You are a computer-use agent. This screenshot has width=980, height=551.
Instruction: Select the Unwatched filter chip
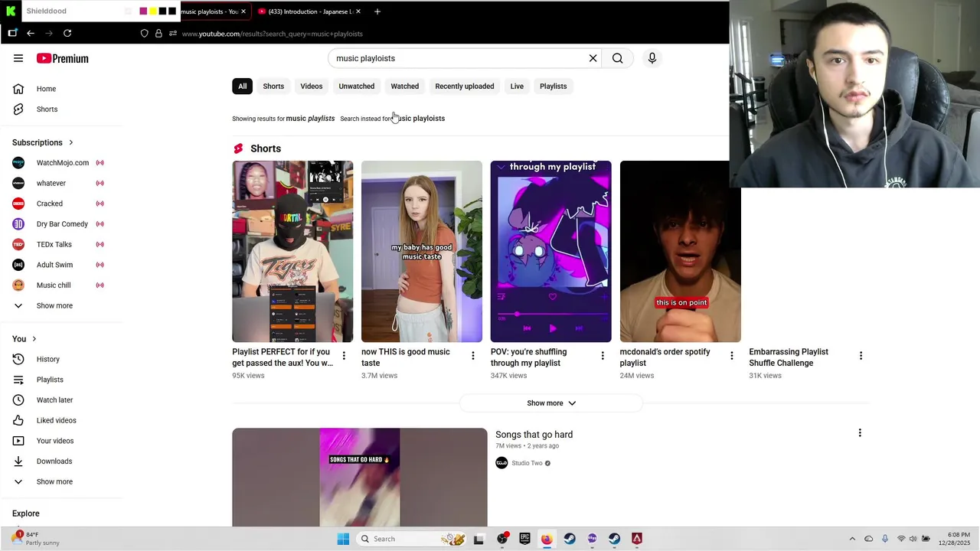(357, 86)
